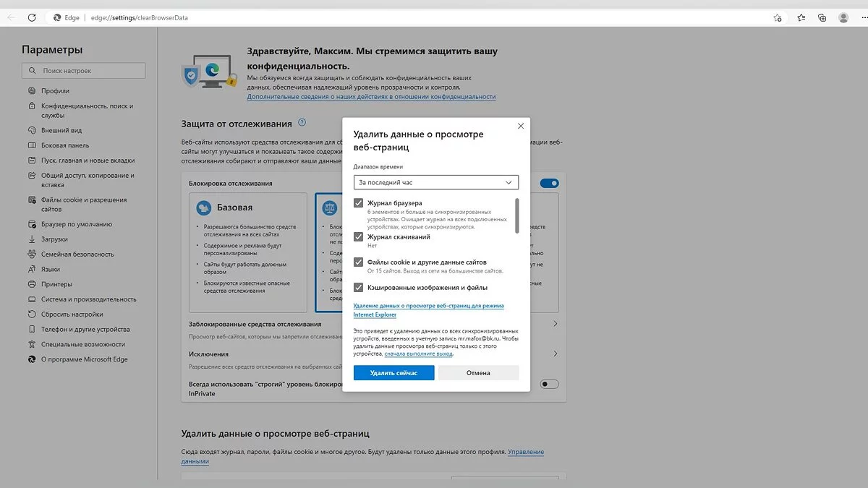
Task: Click the browser back arrow
Action: [x=10, y=17]
